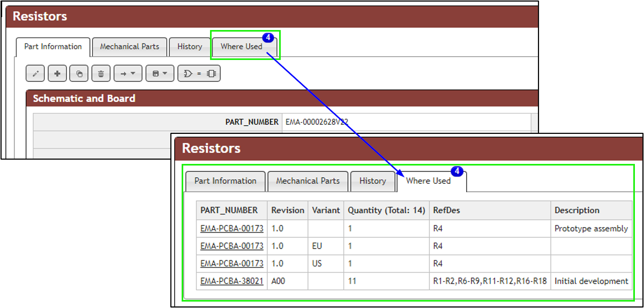Open the right-arrow dropdown in the toolbar
The width and height of the screenshot is (644, 308).
pyautogui.click(x=128, y=74)
